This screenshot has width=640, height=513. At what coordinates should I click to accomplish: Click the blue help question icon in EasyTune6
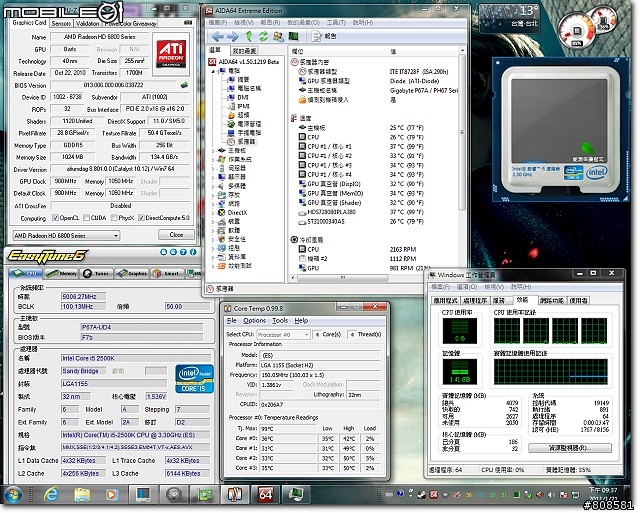(183, 252)
